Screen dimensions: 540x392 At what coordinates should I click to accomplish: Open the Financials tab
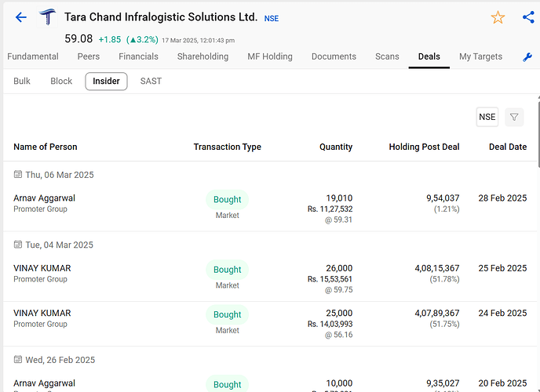[138, 56]
